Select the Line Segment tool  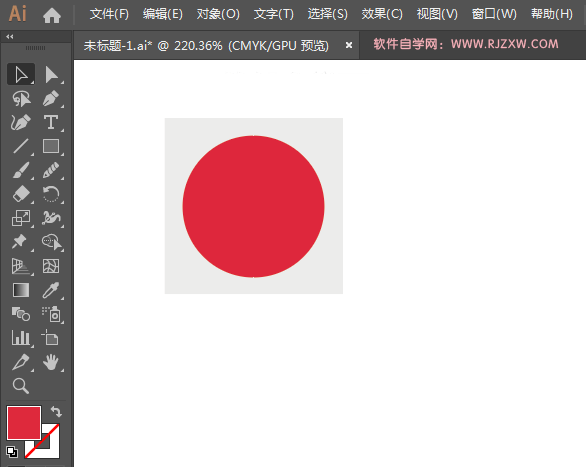(21, 146)
